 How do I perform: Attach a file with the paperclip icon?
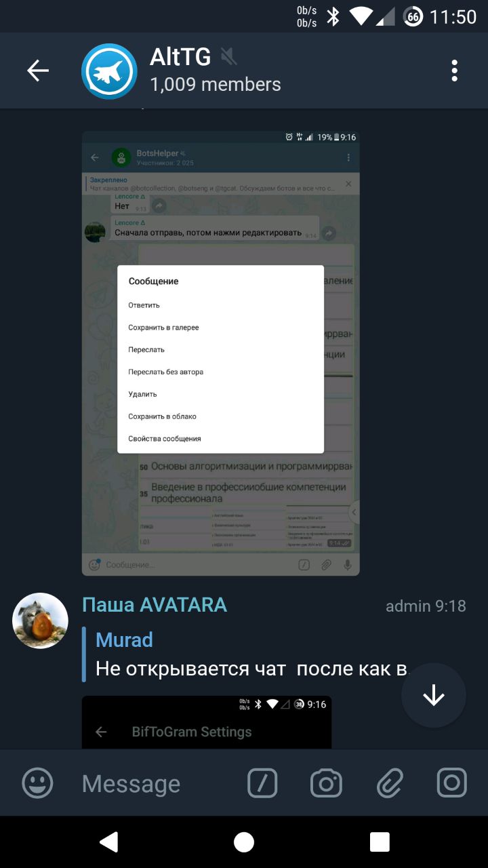[x=390, y=784]
